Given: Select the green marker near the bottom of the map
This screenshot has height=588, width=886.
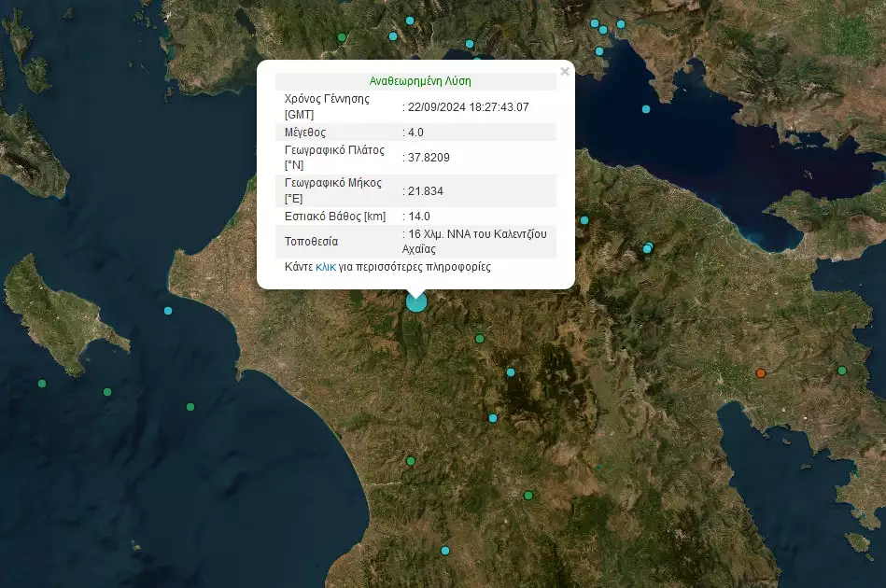Looking at the screenshot, I should [529, 495].
